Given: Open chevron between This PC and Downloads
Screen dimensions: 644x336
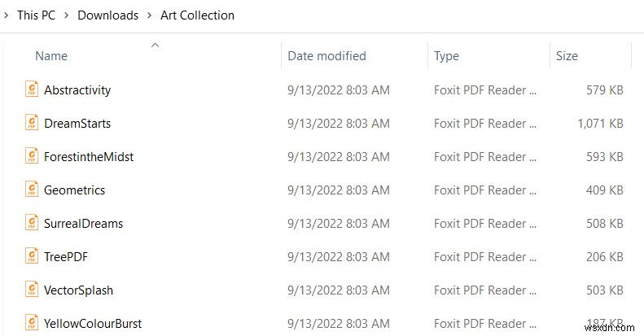Looking at the screenshot, I should [x=67, y=15].
